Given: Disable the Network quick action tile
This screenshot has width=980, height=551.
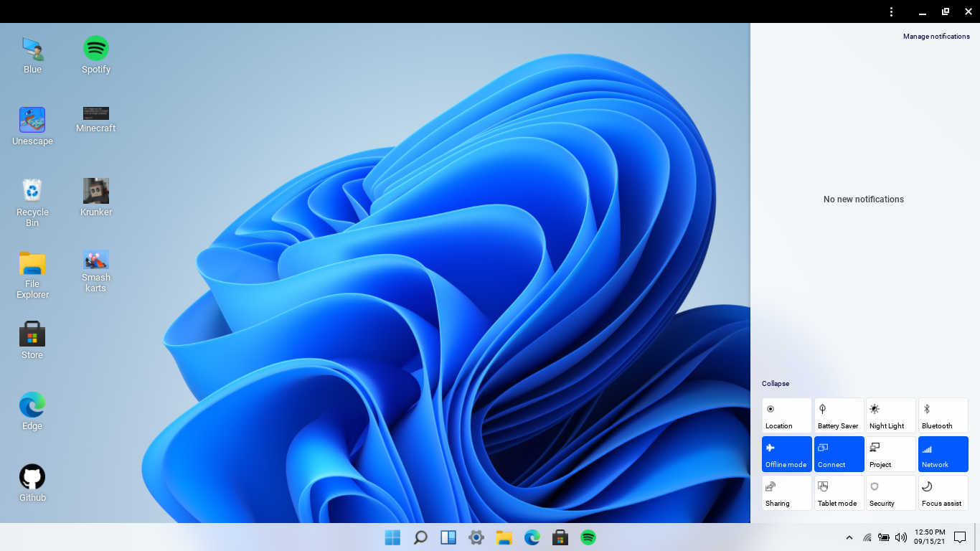Looking at the screenshot, I should click(x=943, y=454).
